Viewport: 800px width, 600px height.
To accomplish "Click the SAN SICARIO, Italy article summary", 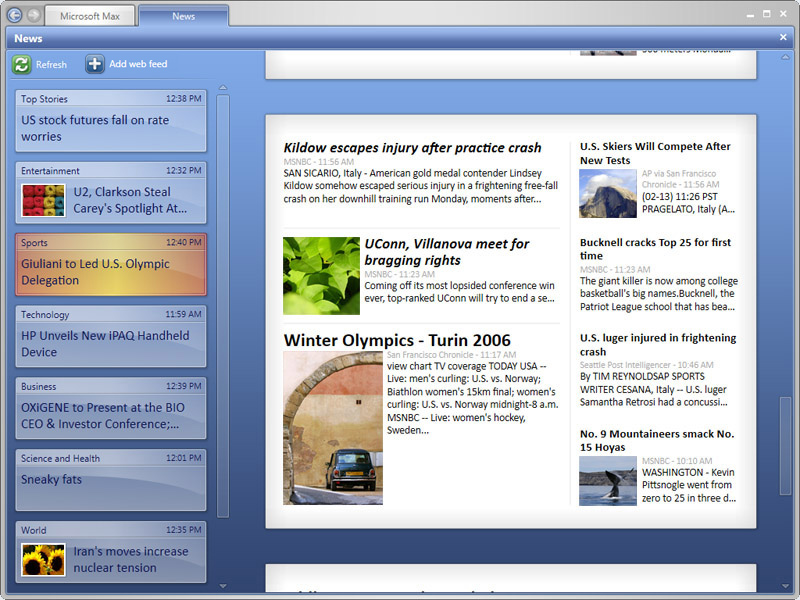I will 421,186.
